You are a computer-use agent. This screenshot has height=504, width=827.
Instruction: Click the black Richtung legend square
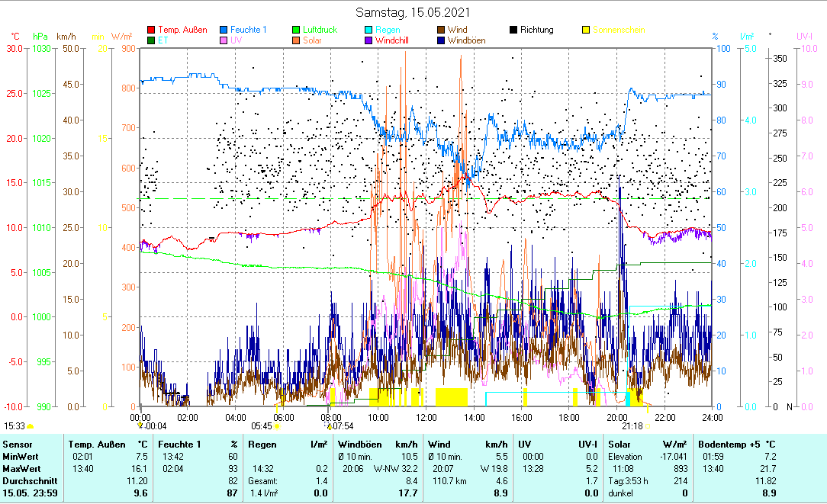tap(514, 30)
